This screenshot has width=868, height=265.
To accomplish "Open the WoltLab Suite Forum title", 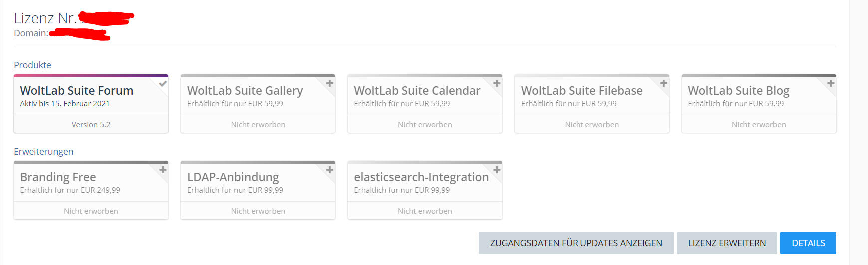I will [x=77, y=91].
